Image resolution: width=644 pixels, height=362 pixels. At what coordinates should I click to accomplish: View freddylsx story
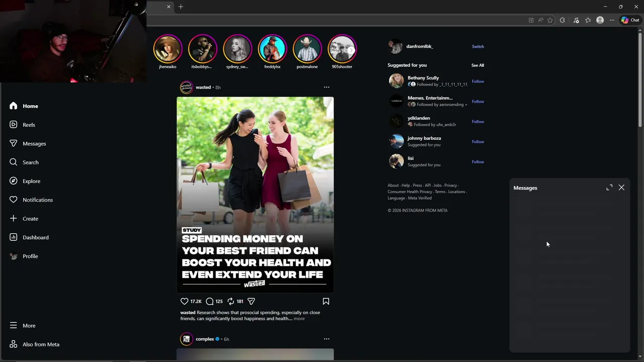tap(272, 49)
